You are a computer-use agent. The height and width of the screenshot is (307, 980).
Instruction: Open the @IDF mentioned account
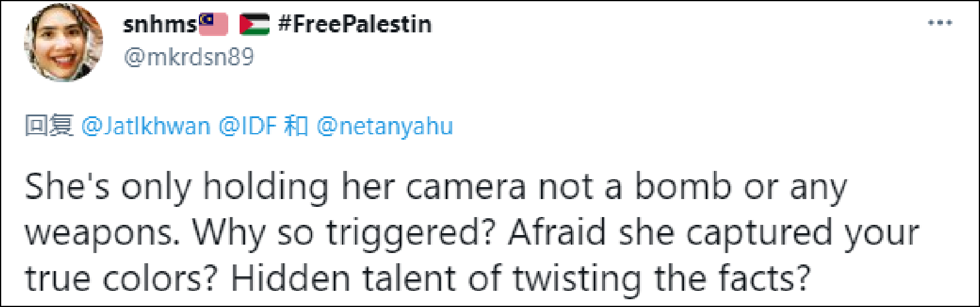click(247, 127)
